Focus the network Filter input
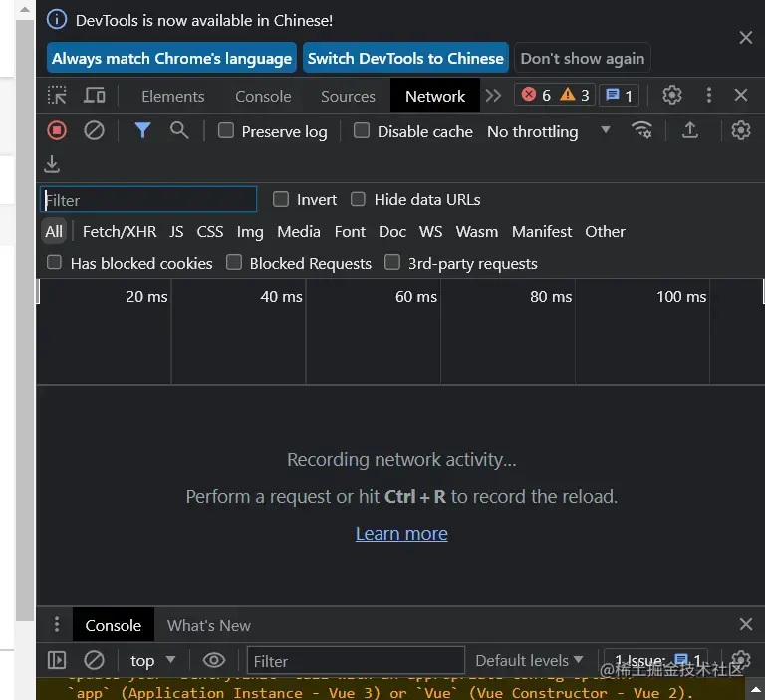The height and width of the screenshot is (700, 765). [x=148, y=199]
